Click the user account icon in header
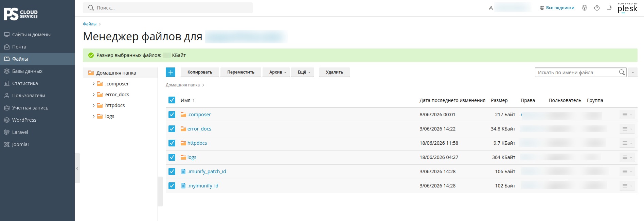Viewport: 644px width, 221px height. pyautogui.click(x=490, y=8)
